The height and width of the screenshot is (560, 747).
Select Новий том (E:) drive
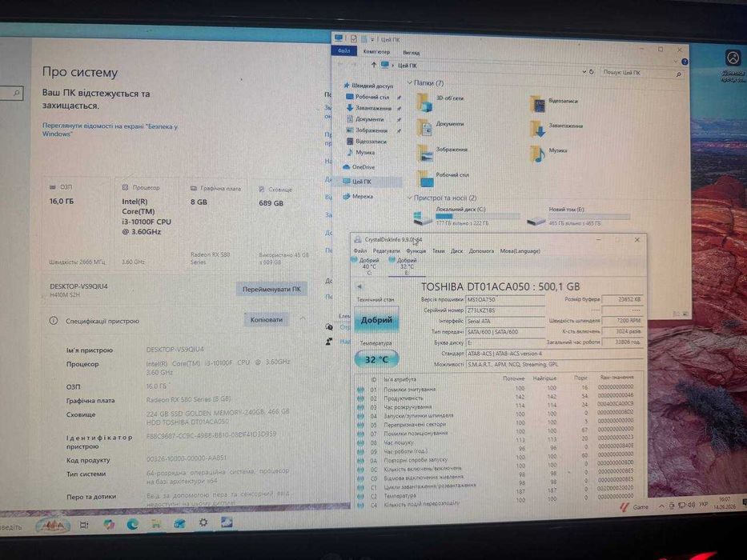pyautogui.click(x=578, y=216)
